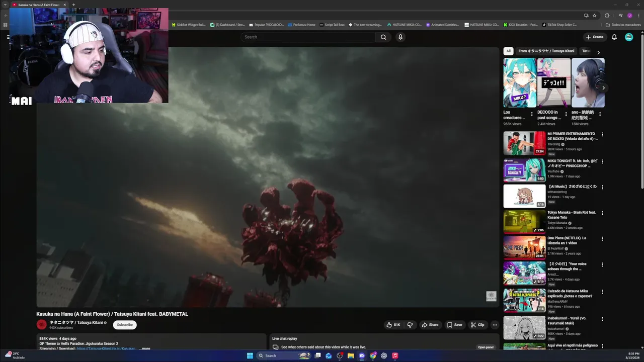This screenshot has height=362, width=644.
Task: Close the Kasuka na Hana tab
Action: 64,5
